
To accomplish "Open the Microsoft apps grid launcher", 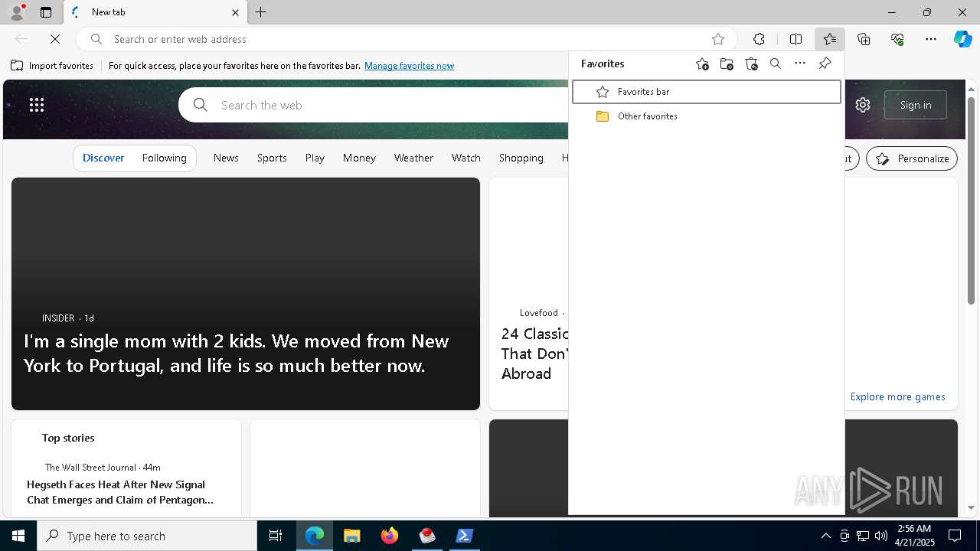I will [x=37, y=105].
